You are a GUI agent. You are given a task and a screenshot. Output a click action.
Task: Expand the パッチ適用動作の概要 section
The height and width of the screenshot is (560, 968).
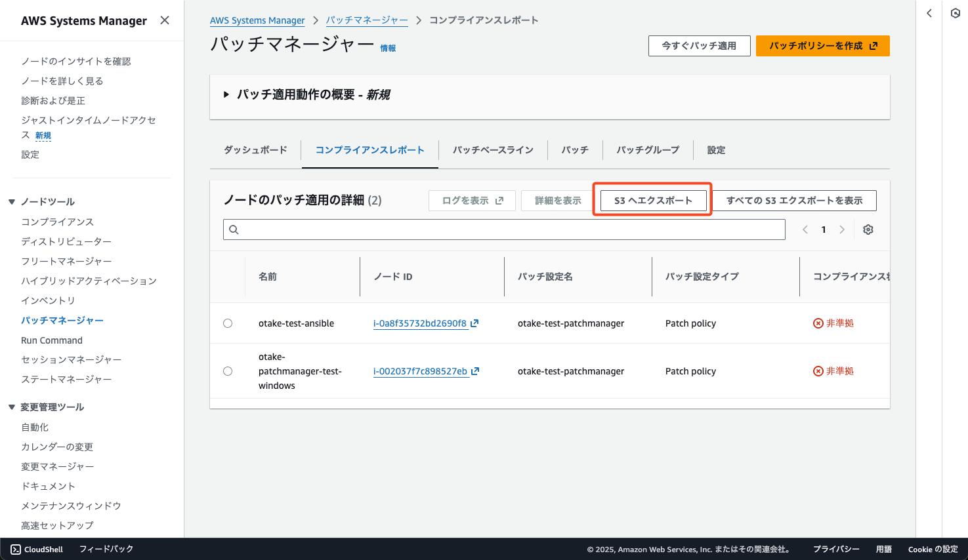(x=226, y=94)
